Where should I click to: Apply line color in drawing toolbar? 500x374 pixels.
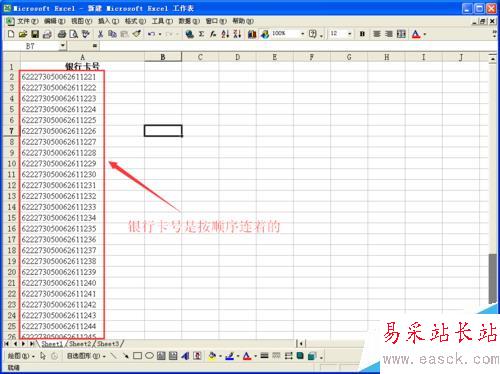point(229,356)
